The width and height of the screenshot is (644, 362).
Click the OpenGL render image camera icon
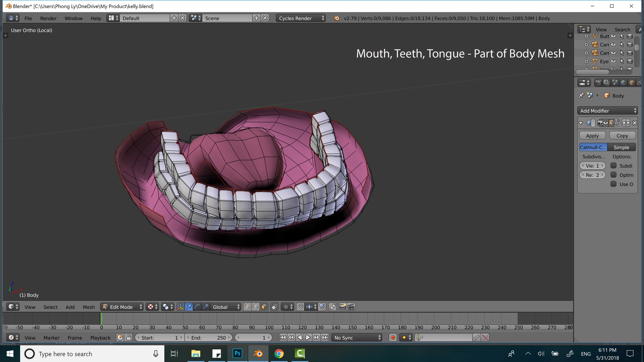pyautogui.click(x=343, y=307)
